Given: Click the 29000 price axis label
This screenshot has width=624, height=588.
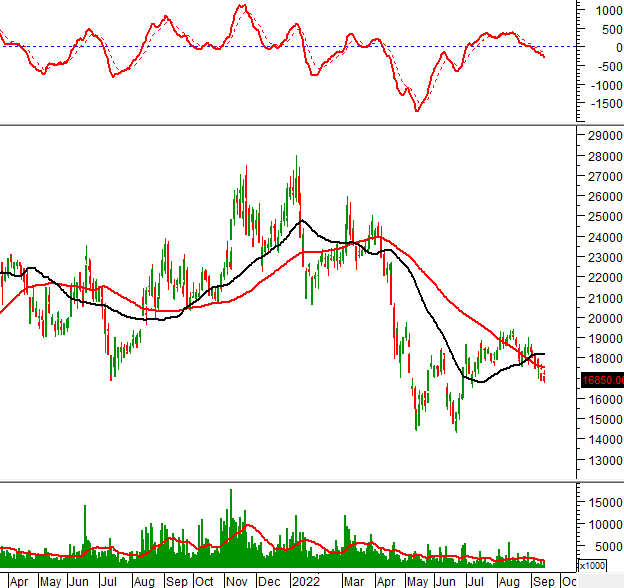Looking at the screenshot, I should (601, 135).
